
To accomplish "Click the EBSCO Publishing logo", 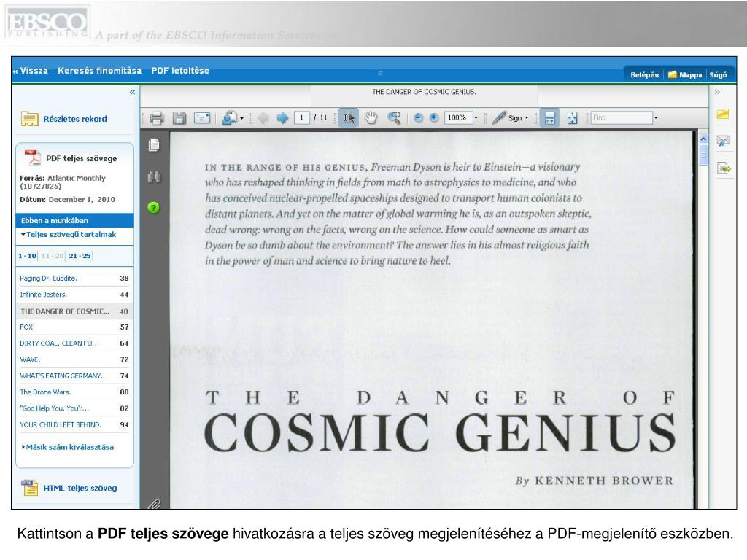I will click(x=47, y=23).
